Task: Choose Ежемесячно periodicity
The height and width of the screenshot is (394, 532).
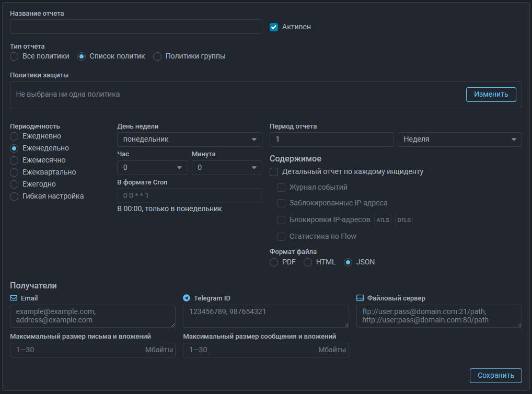Action: click(x=15, y=160)
